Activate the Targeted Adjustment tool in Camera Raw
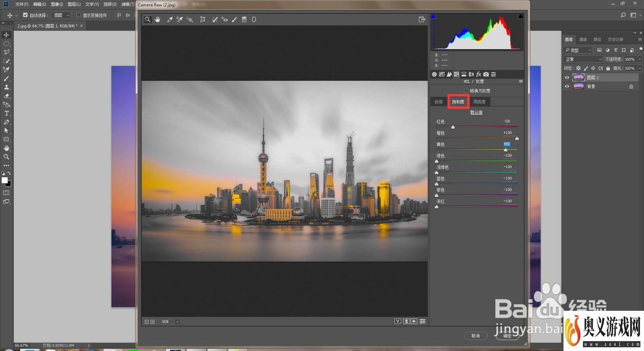644x351 pixels. click(190, 19)
